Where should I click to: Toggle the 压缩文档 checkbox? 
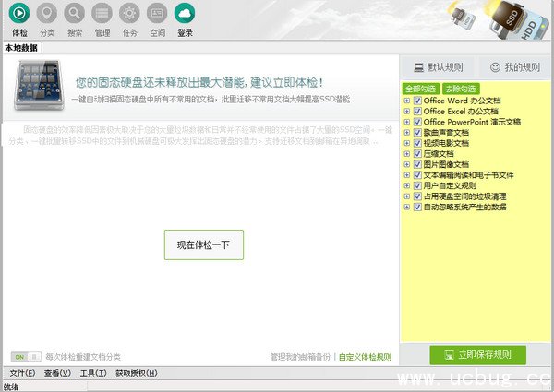[417, 153]
